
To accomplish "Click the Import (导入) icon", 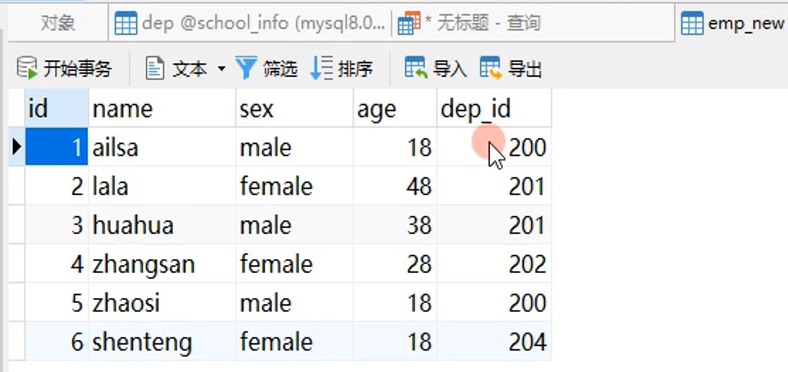I will [416, 68].
